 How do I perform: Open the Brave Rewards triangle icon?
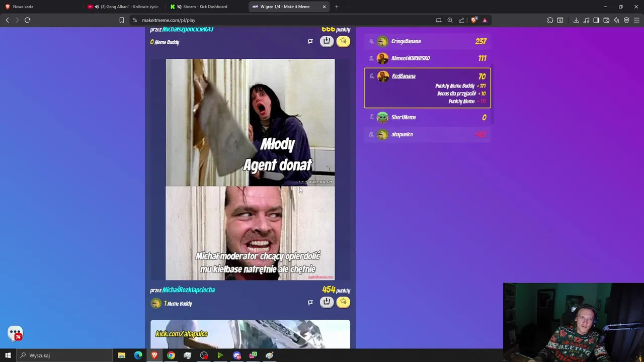coord(485,20)
